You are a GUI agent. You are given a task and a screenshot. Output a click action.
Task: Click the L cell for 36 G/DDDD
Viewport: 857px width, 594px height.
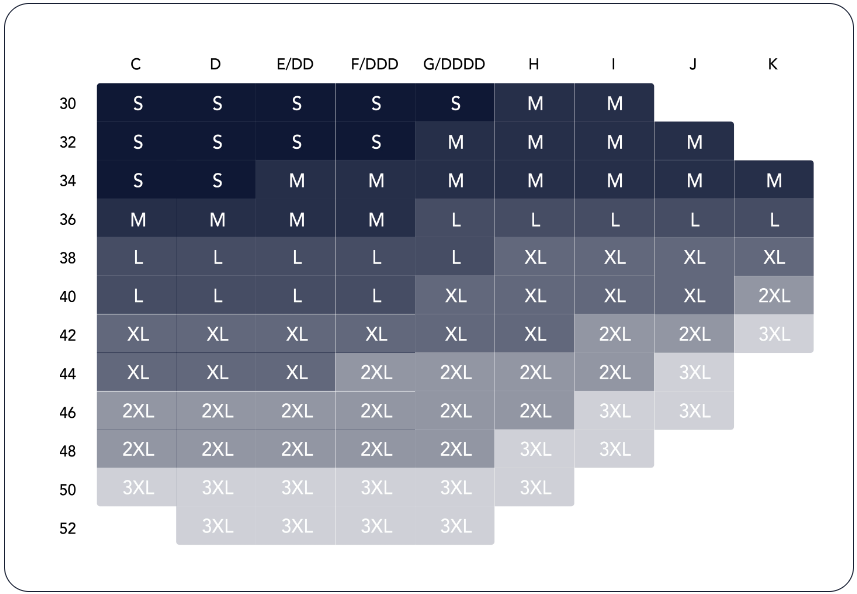(456, 219)
